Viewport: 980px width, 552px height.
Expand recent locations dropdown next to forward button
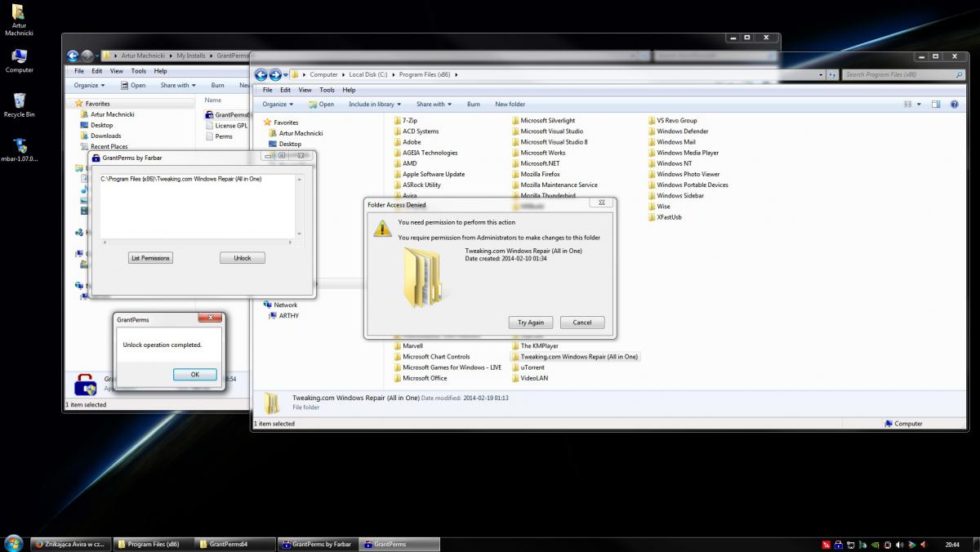[285, 74]
